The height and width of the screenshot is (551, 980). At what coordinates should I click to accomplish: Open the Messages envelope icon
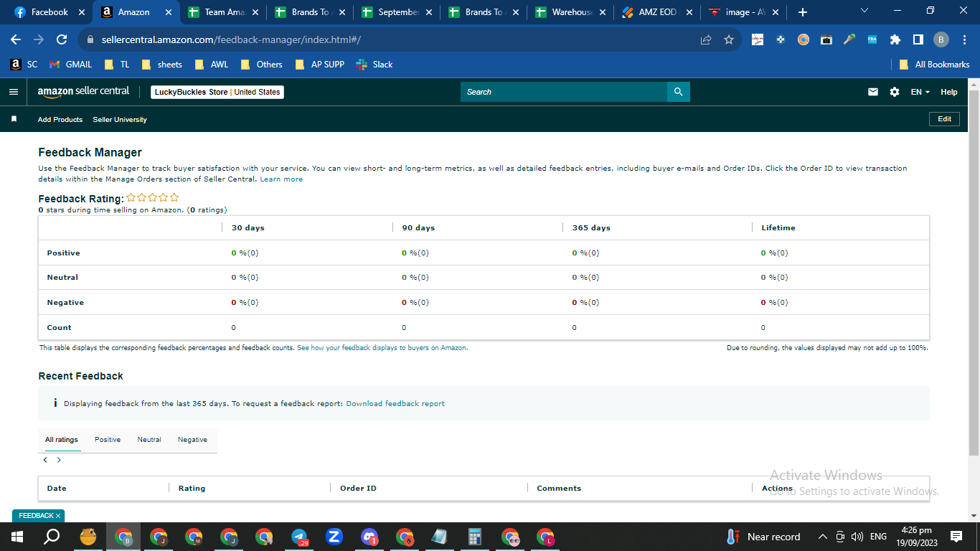coord(873,92)
